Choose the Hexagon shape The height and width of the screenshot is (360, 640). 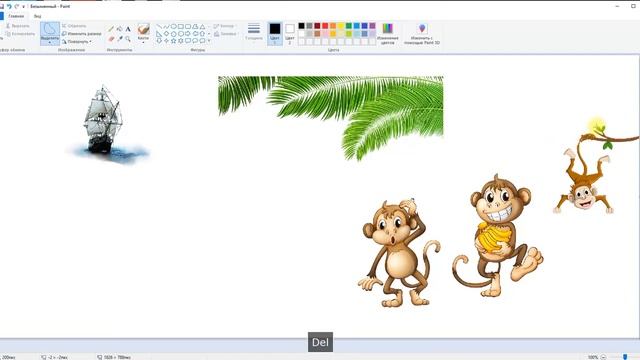click(181, 33)
